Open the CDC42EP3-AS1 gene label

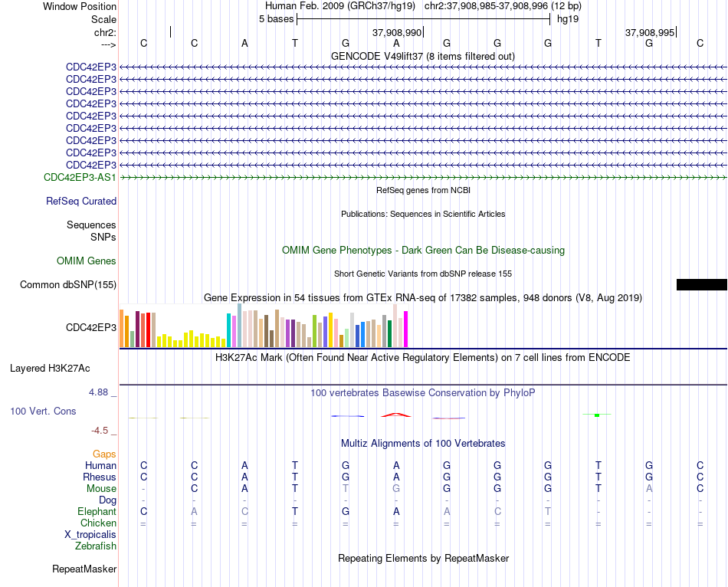click(80, 177)
